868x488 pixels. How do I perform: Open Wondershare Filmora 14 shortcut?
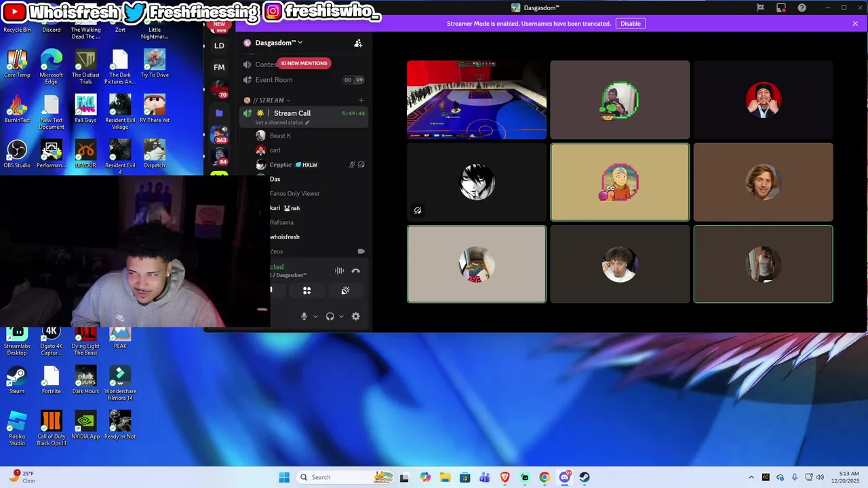120,383
